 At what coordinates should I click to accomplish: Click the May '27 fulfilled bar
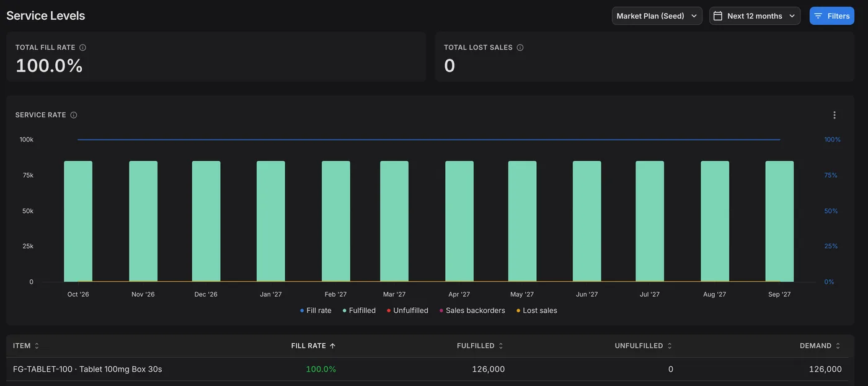[523, 222]
